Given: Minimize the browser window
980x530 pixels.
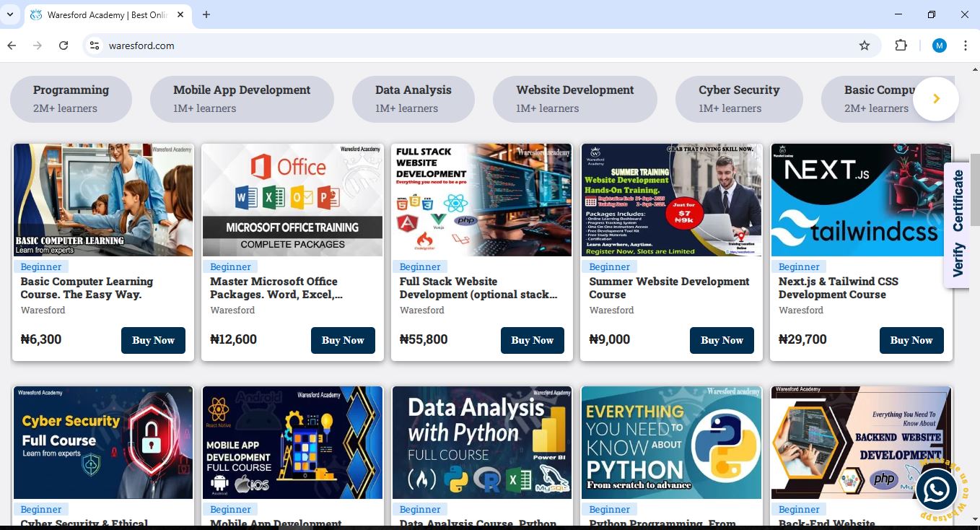Looking at the screenshot, I should pyautogui.click(x=898, y=14).
